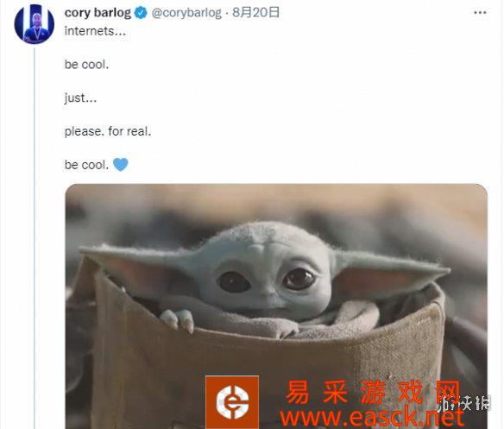Click the "internets..." tweet line
The image size is (504, 429).
coord(95,31)
